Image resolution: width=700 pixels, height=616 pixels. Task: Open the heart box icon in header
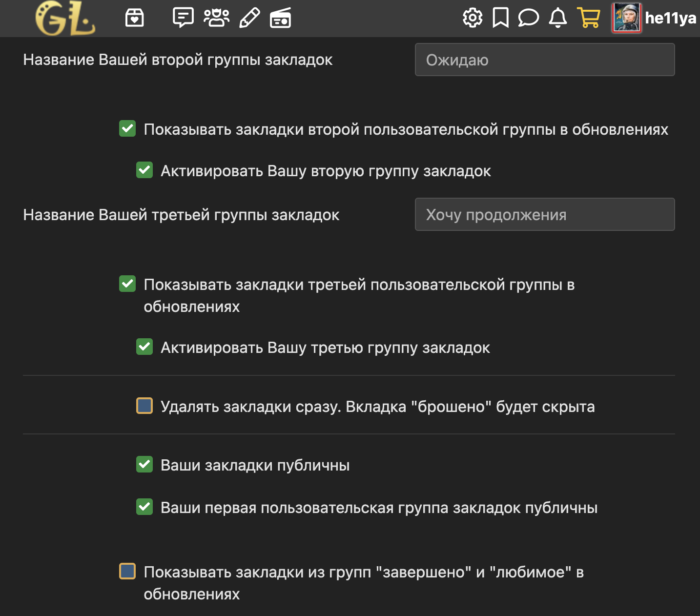(134, 19)
